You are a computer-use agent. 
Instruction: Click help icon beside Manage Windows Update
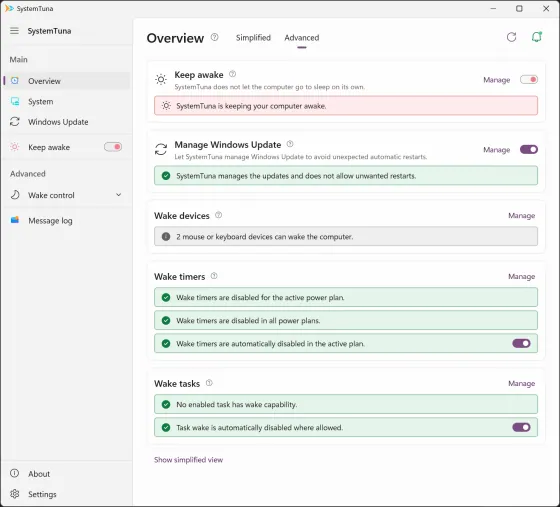pyautogui.click(x=290, y=144)
